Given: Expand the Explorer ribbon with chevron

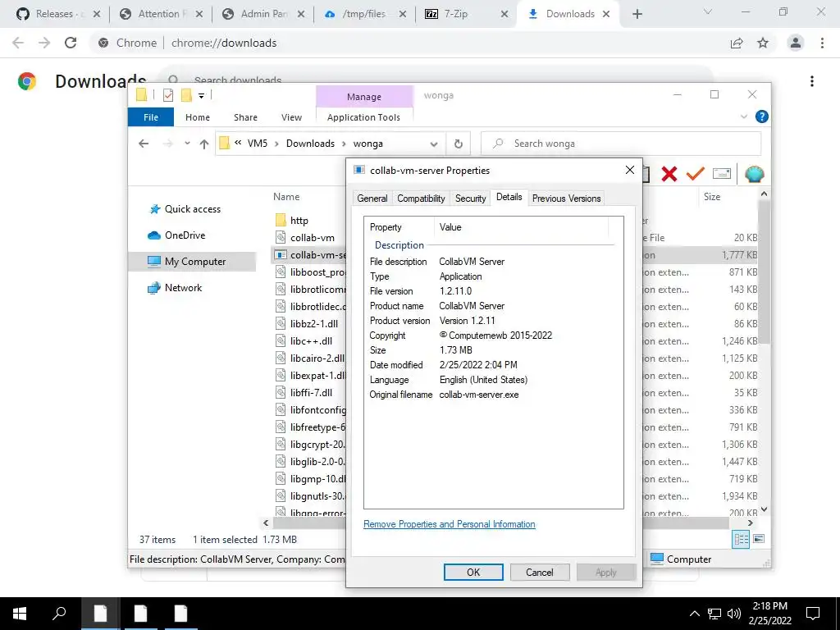Looking at the screenshot, I should click(743, 116).
